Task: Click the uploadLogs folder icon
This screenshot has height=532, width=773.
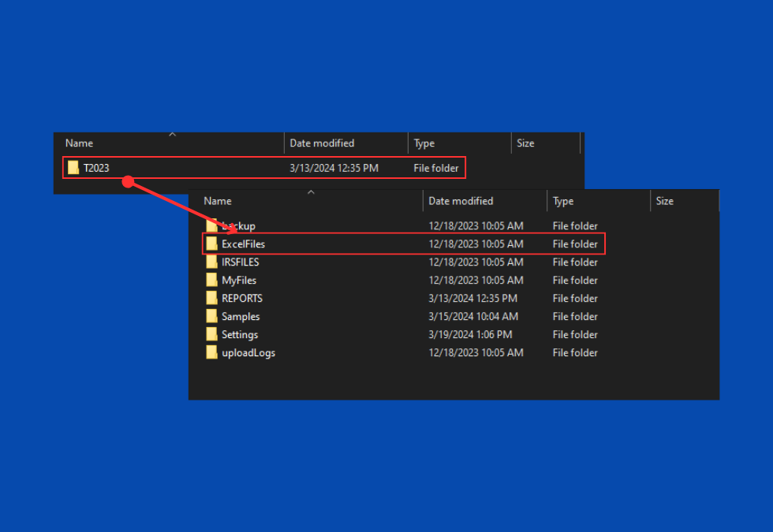Action: pyautogui.click(x=211, y=353)
